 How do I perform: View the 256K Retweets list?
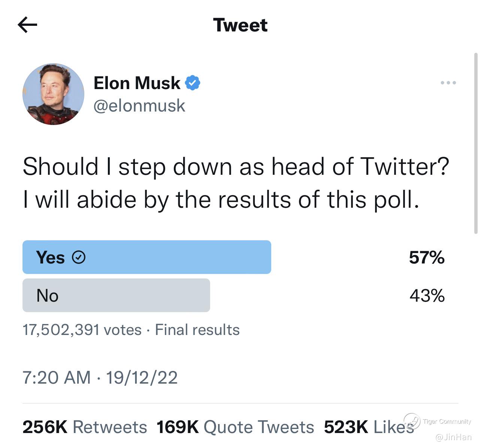pyautogui.click(x=85, y=427)
